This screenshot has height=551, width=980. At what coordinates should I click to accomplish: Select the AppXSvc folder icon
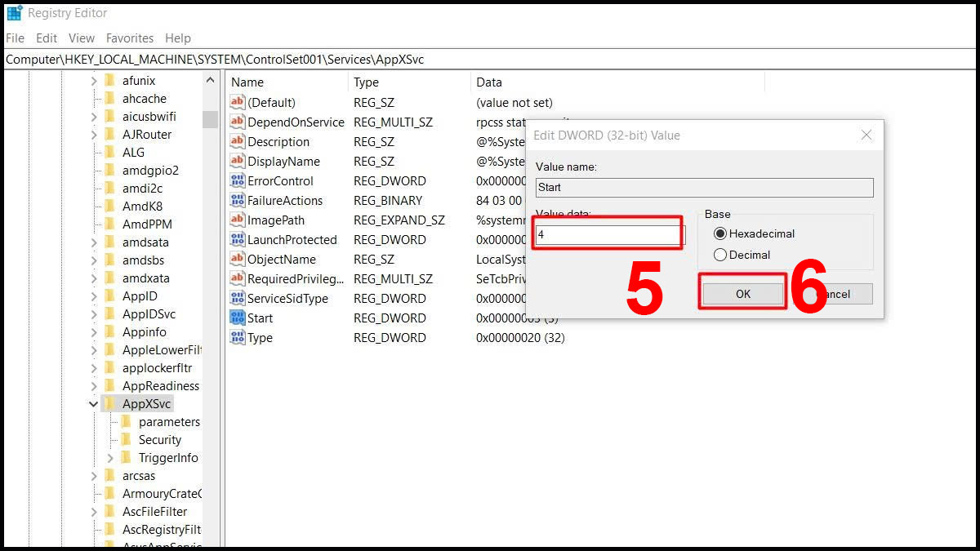click(109, 404)
